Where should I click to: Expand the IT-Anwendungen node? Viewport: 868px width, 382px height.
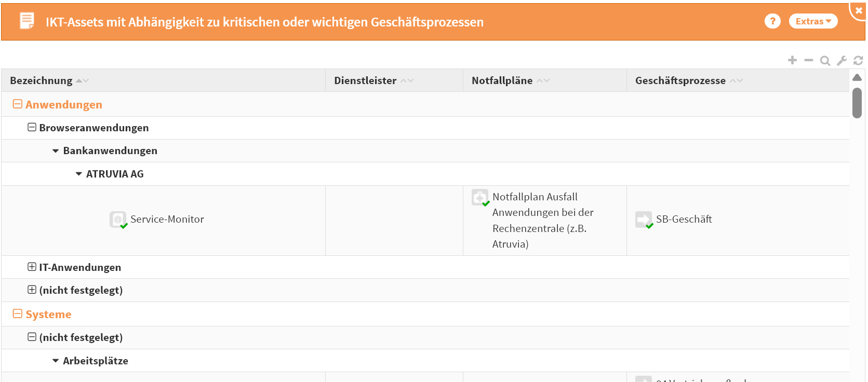(x=32, y=267)
